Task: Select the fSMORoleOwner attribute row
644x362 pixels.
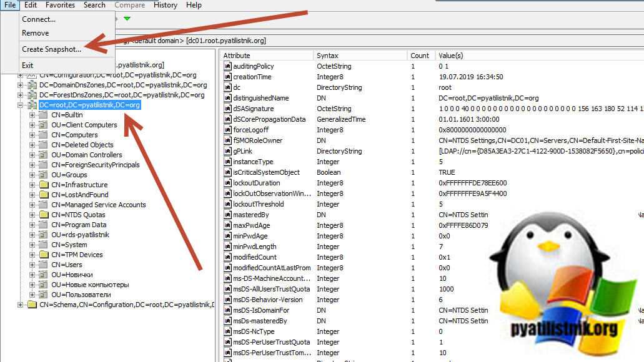Action: 433,140
